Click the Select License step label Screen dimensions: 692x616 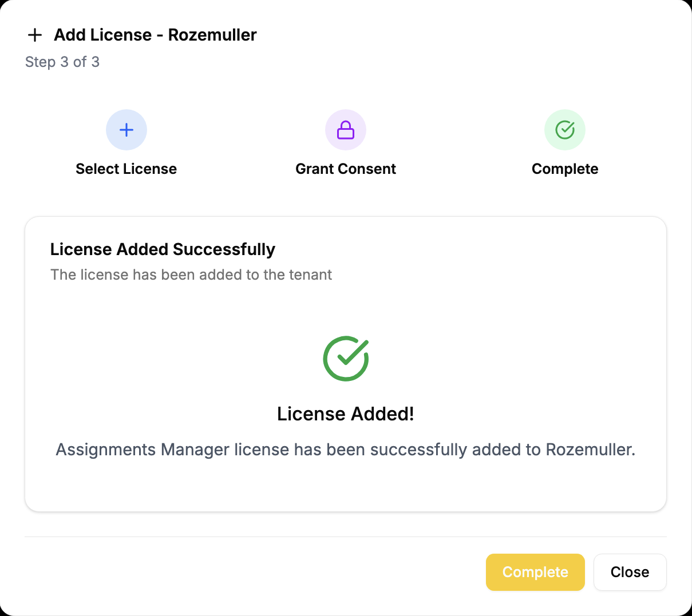pyautogui.click(x=126, y=169)
